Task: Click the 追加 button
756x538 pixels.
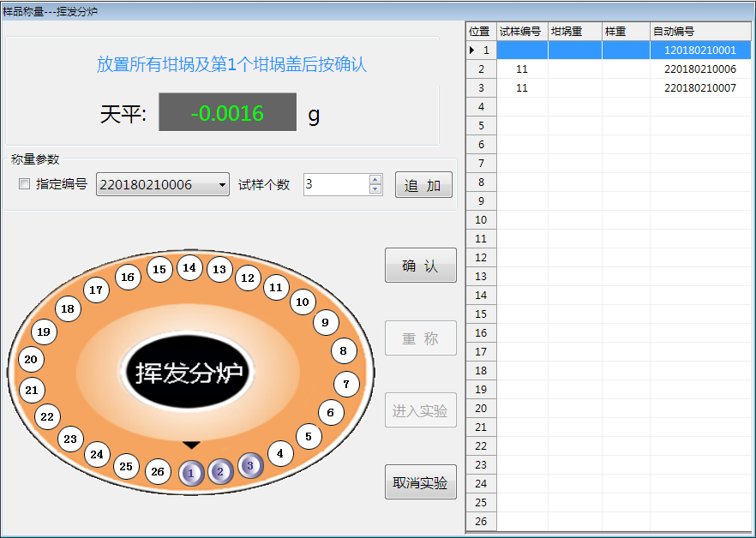Action: (423, 185)
